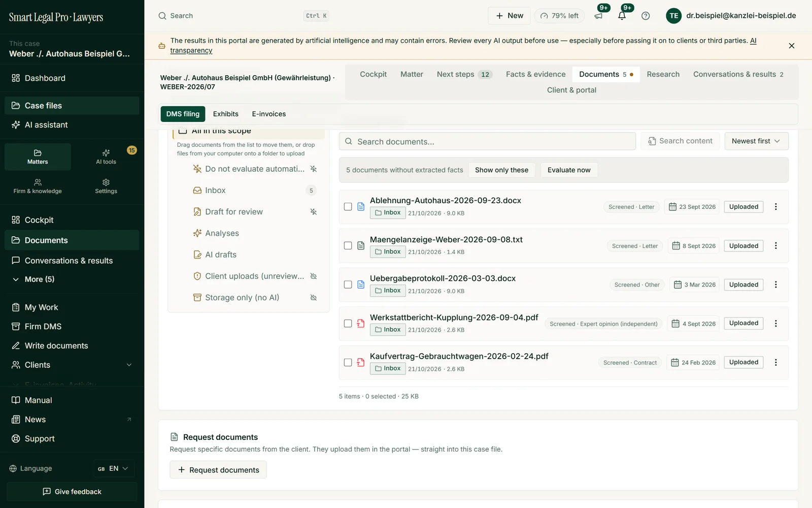Click the Matters sidebar icon
The width and height of the screenshot is (812, 508).
click(38, 156)
